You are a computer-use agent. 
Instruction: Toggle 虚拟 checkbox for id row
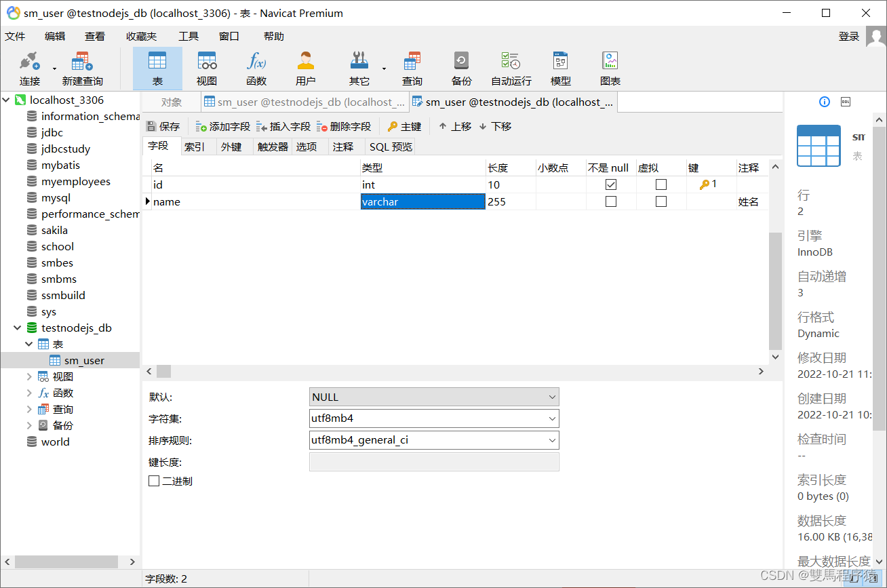click(661, 184)
